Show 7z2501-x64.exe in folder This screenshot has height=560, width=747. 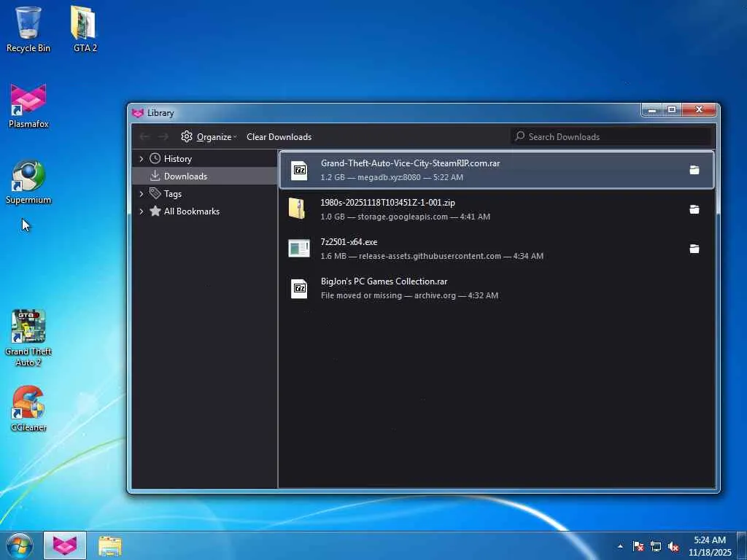(x=694, y=249)
